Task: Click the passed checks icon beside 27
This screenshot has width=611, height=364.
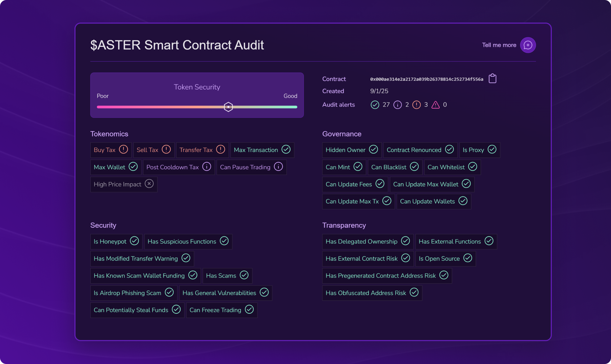Action: [x=375, y=105]
